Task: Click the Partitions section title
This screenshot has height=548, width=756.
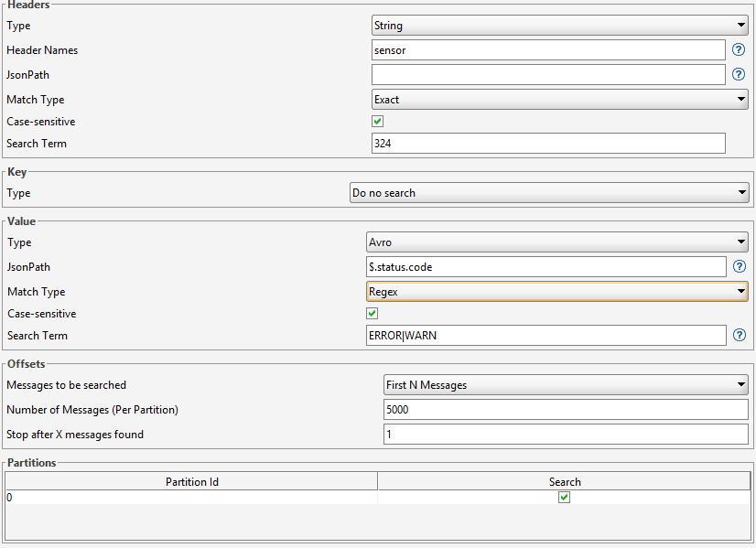Action: pyautogui.click(x=32, y=463)
